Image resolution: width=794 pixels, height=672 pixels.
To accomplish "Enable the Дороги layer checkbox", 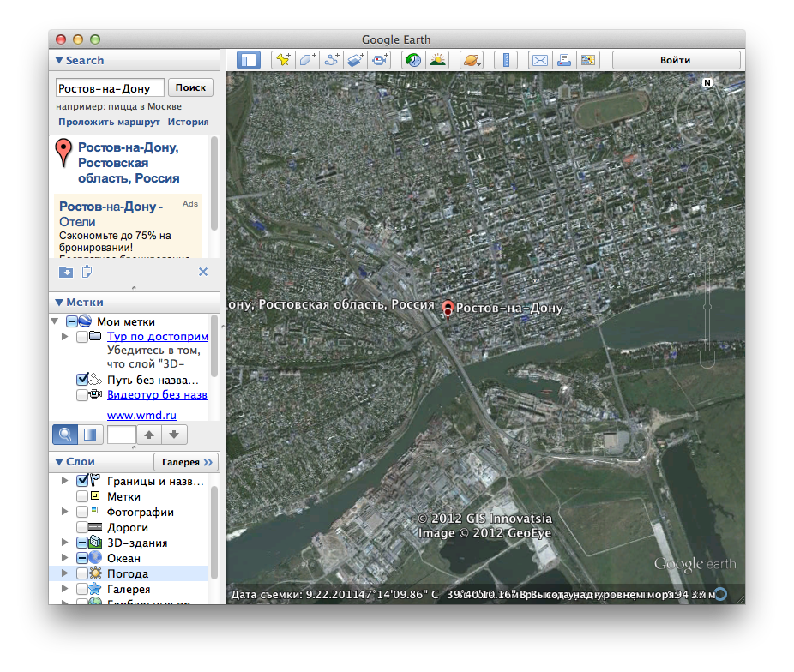I will coord(82,527).
